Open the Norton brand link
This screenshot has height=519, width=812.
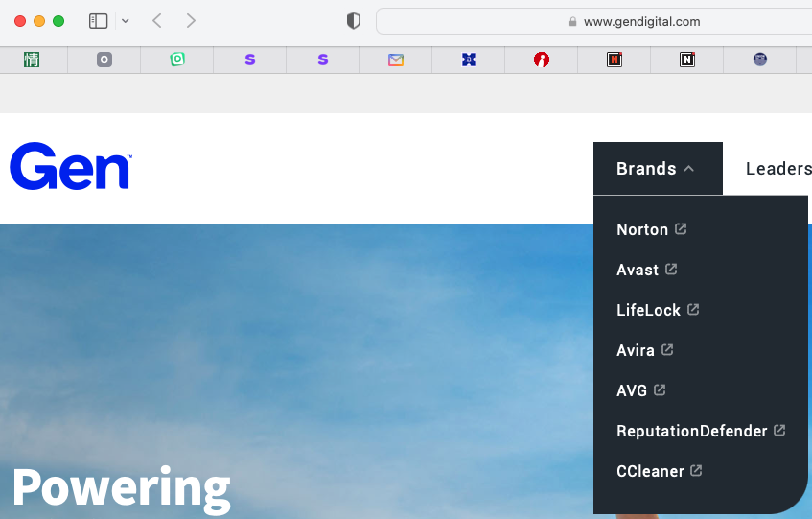click(642, 229)
